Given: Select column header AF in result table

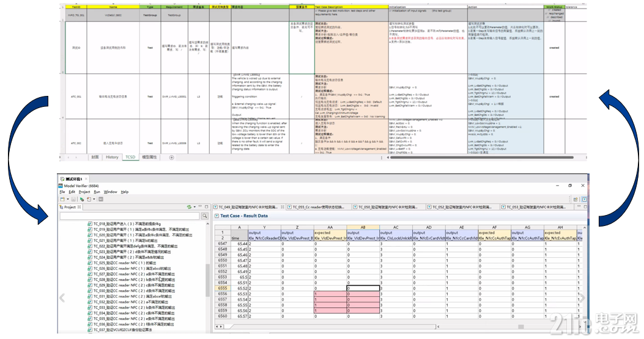Looking at the screenshot, I should tap(495, 227).
